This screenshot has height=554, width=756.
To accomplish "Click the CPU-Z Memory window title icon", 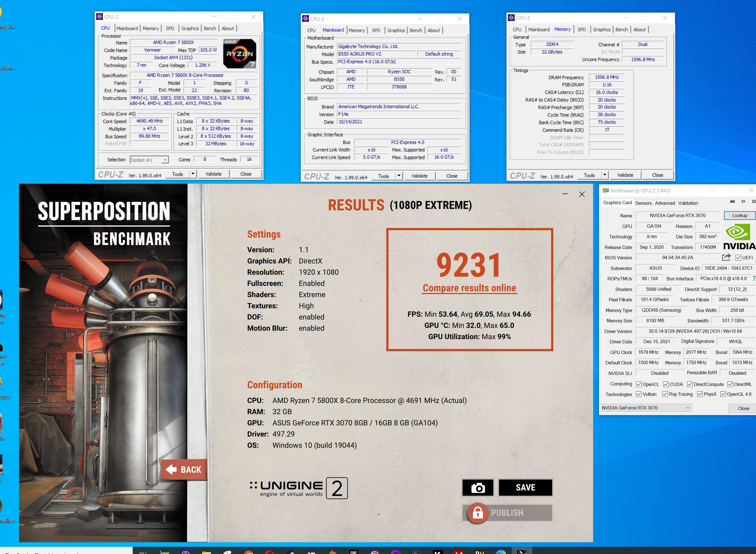I will tap(511, 18).
